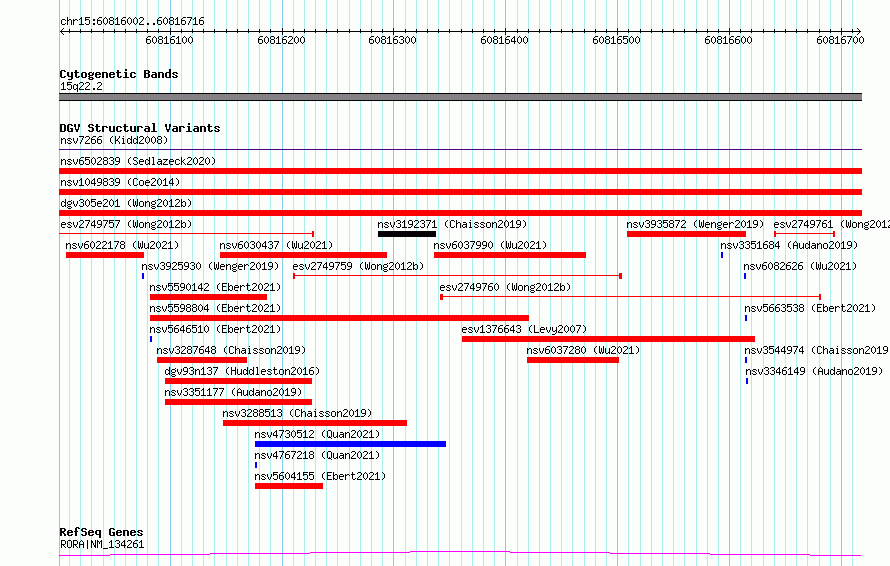Viewport: 890px width, 566px height.
Task: Click the red bar beneath nsv6037990
Action: 510,255
